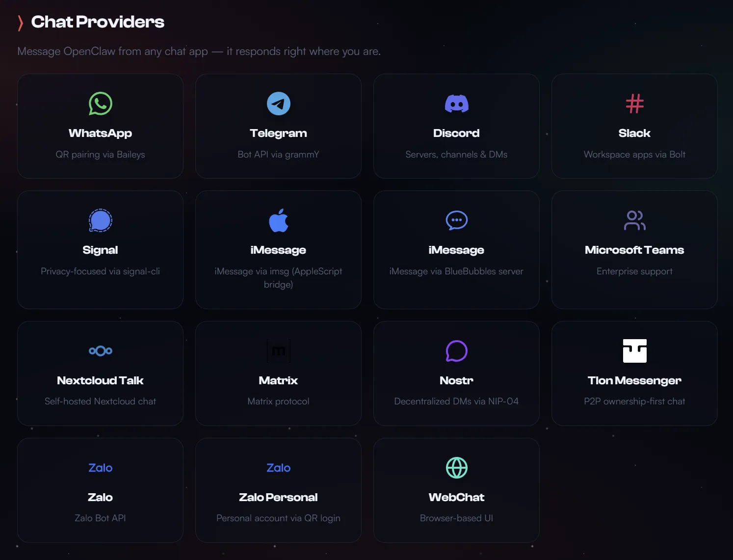Screen dimensions: 733x560
Task: Click the Telegram paper plane icon
Action: 278,104
